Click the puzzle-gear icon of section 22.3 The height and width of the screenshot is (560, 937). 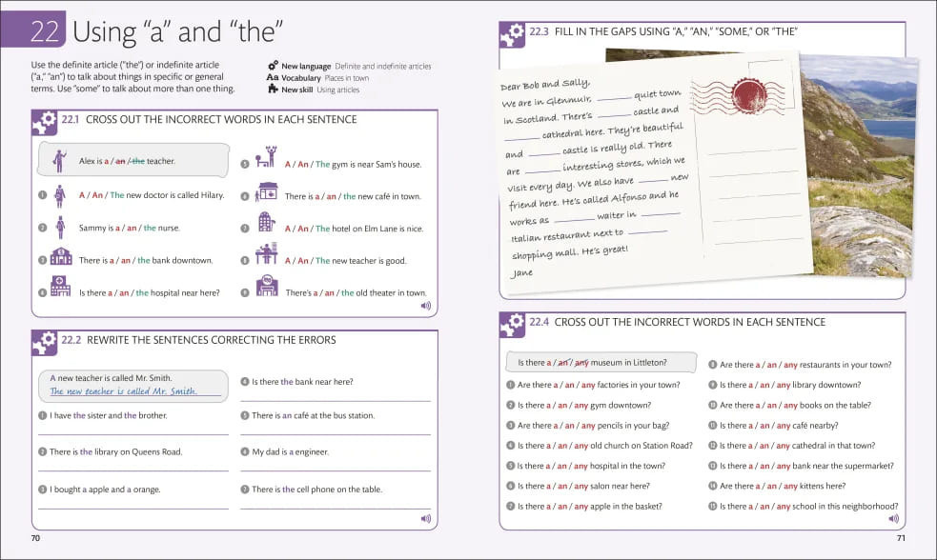(x=512, y=35)
